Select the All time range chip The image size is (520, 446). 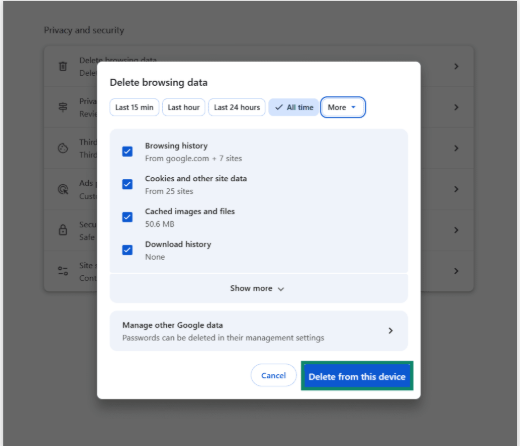click(294, 107)
